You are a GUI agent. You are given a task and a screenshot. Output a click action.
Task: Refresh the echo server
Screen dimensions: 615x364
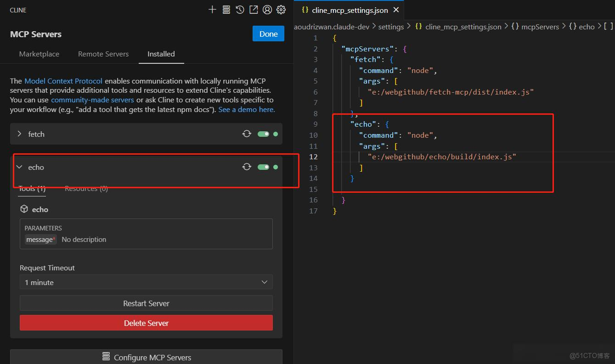pos(247,167)
